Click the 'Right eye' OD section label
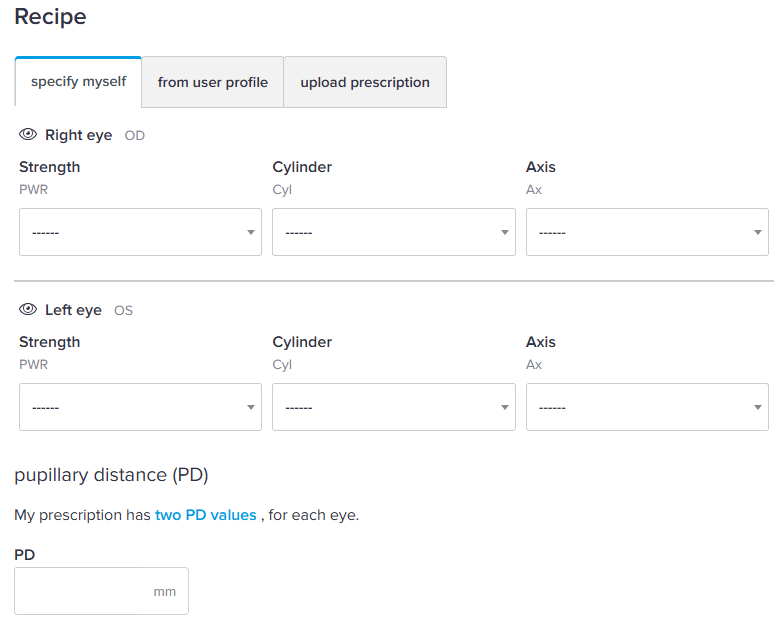 [78, 135]
